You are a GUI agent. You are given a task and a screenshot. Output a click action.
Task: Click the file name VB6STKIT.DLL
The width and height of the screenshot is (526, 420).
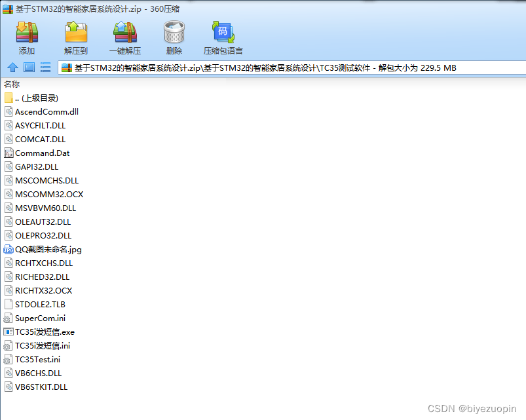[41, 387]
